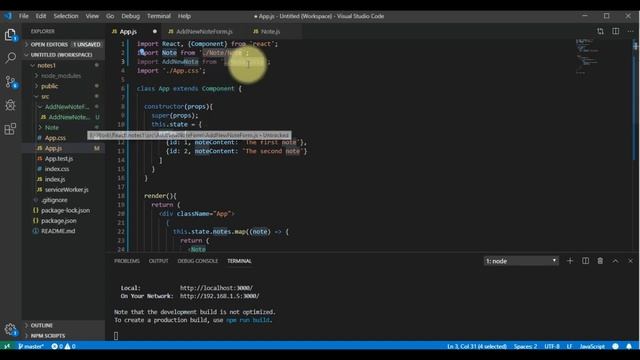Expand the Outline section
640x360 pixels.
tap(64, 325)
